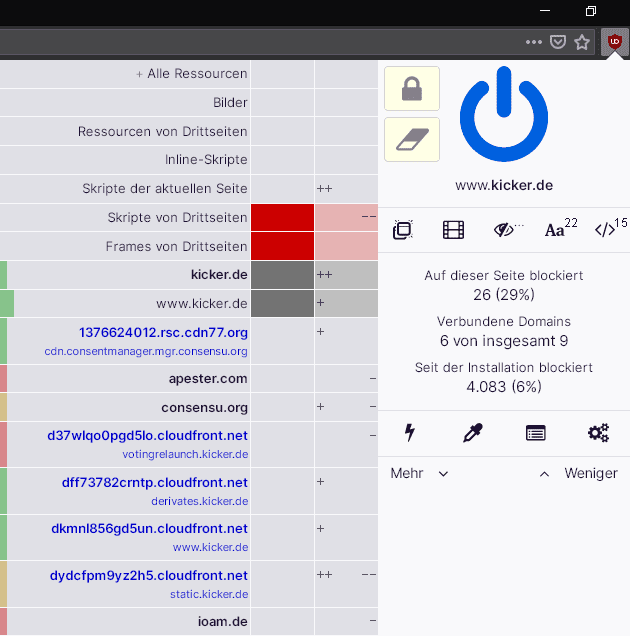630x636 pixels.
Task: Click light gray local cell for www.kicker.de
Action: click(346, 303)
